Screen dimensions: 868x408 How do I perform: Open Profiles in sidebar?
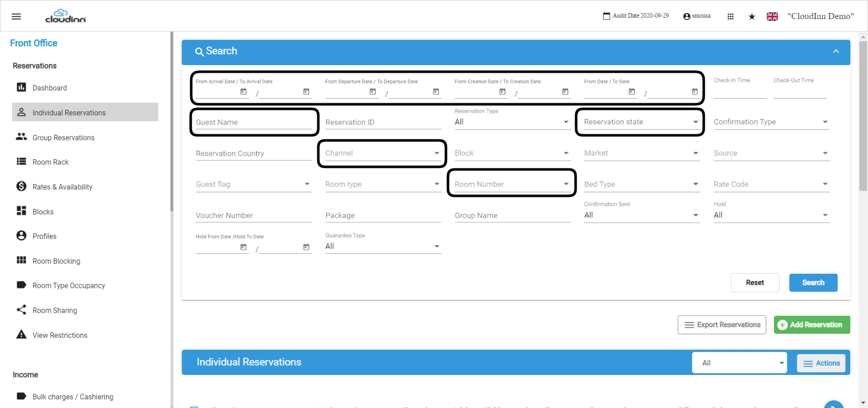(x=85, y=236)
